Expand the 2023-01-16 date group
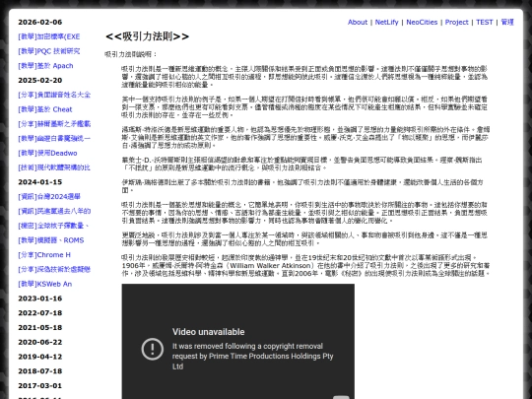Screen dimensions: 532x399 coord(40,299)
